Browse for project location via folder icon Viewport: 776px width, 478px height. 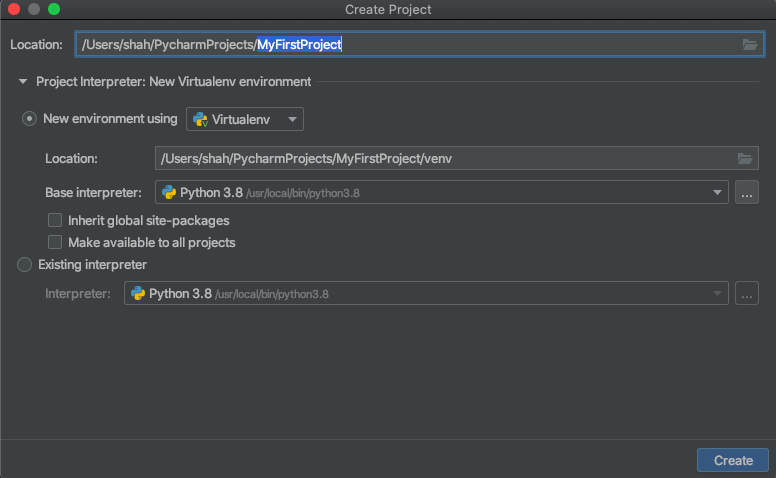[x=750, y=45]
